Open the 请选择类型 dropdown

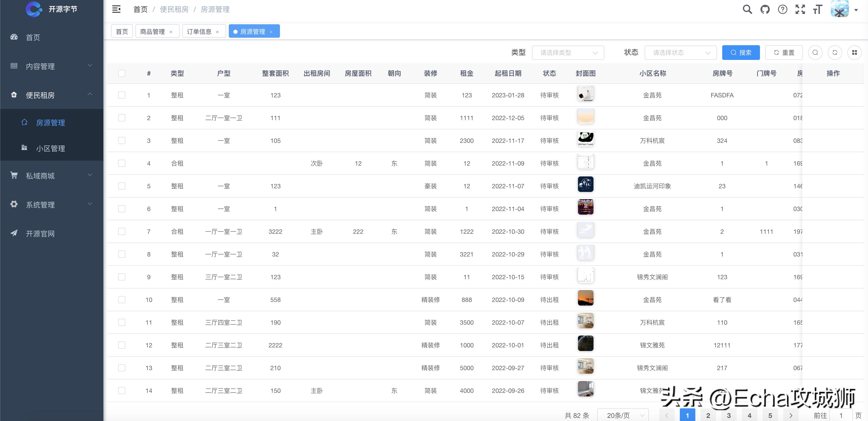(568, 52)
